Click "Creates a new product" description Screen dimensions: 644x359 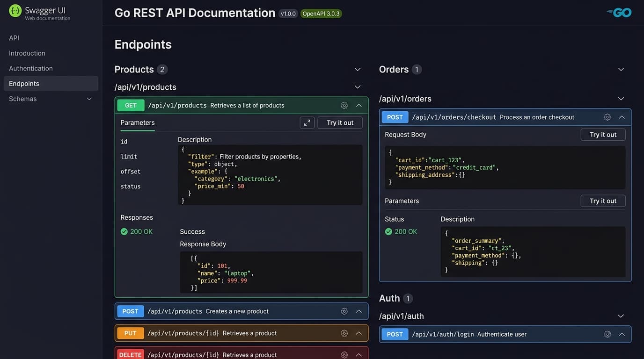coord(237,311)
